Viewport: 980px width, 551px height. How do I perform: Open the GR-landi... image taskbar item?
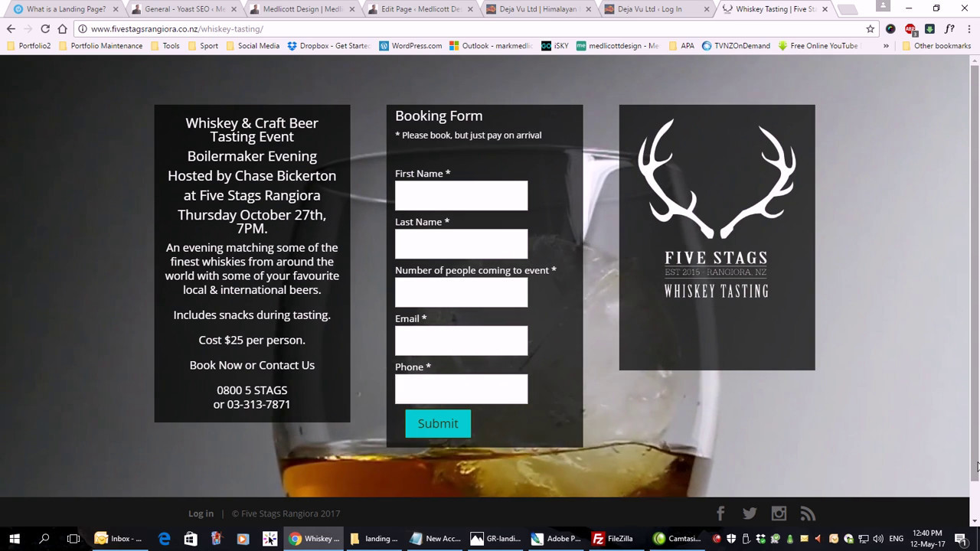pyautogui.click(x=495, y=539)
